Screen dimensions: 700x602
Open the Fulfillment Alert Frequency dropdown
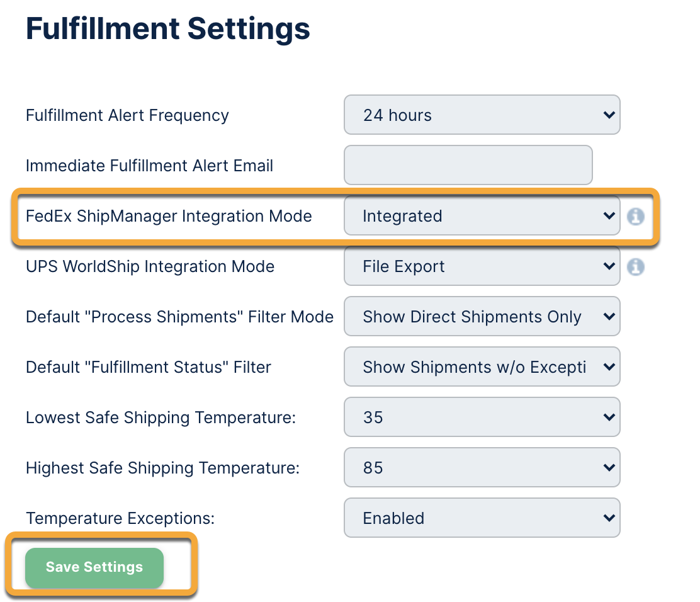pyautogui.click(x=482, y=115)
